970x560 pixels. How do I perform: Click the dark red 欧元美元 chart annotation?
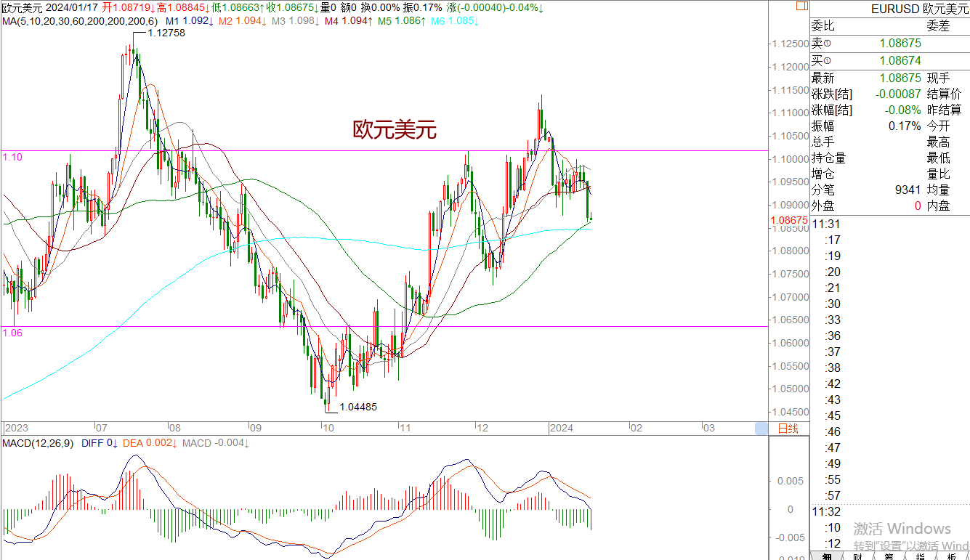[x=395, y=130]
